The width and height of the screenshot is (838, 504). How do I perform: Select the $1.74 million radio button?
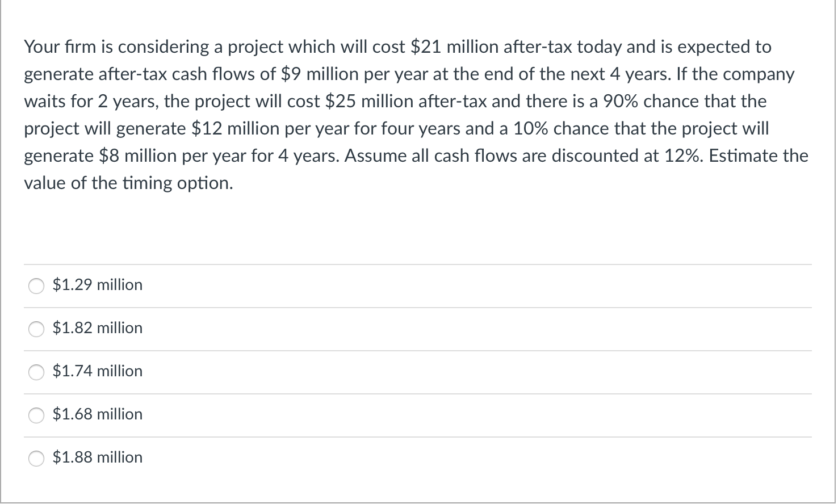[36, 372]
